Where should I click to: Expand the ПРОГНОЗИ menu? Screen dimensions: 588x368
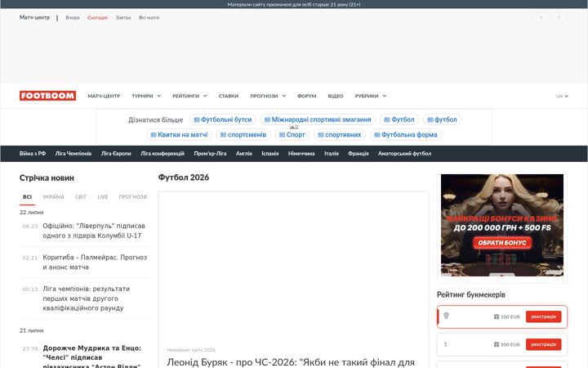tap(268, 96)
